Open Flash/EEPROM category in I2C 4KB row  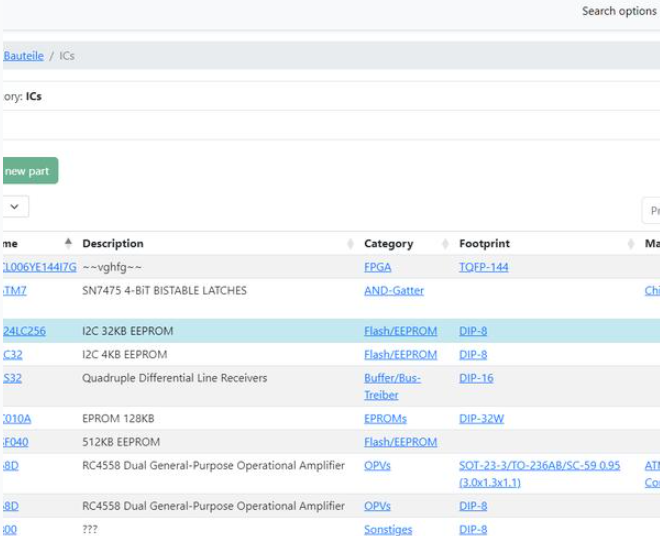click(x=400, y=355)
